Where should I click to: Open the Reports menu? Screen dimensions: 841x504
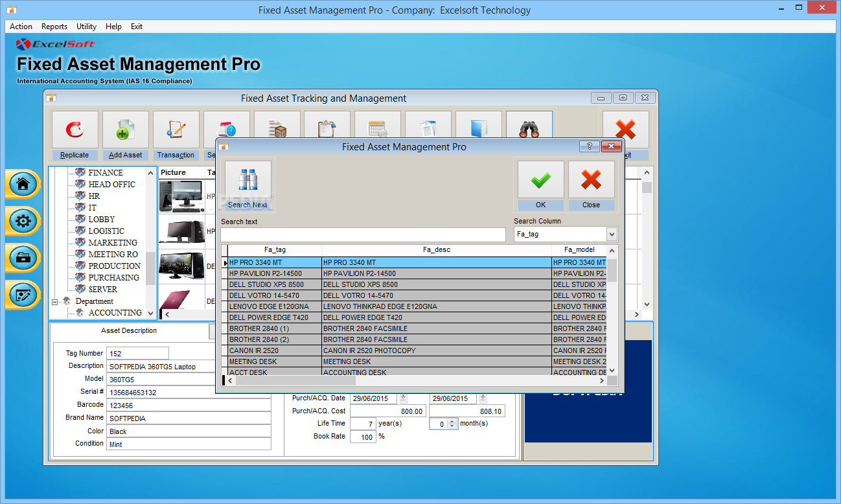tap(54, 27)
